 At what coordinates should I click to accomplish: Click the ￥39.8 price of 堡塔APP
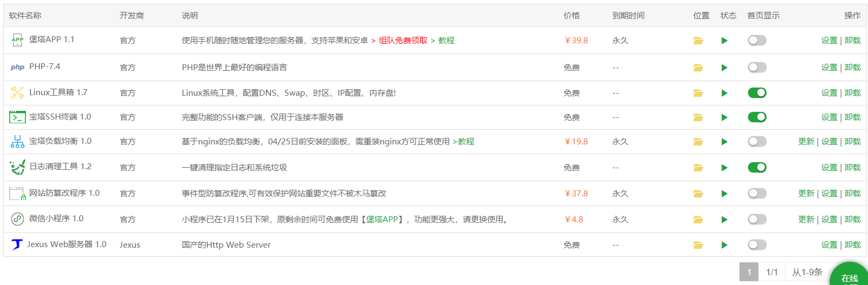576,41
